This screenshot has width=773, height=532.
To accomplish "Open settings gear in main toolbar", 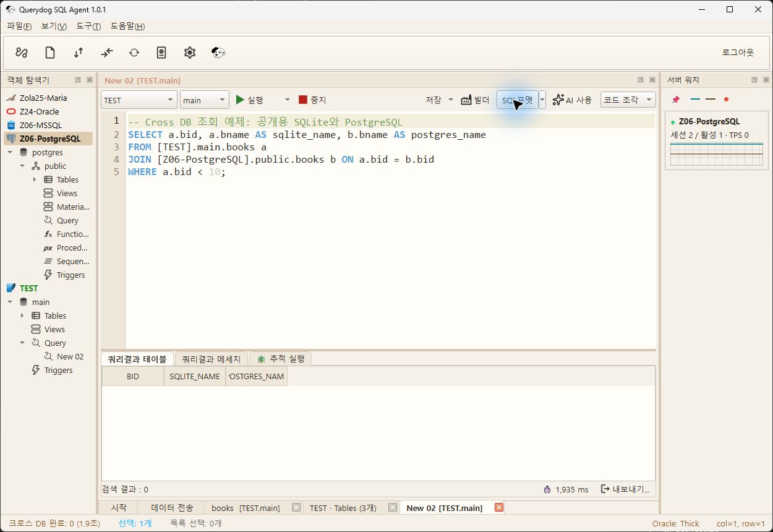I will (x=190, y=53).
